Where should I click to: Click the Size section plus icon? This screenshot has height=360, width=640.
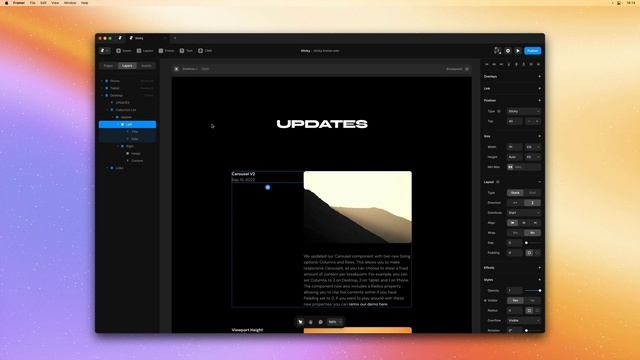pyautogui.click(x=539, y=136)
